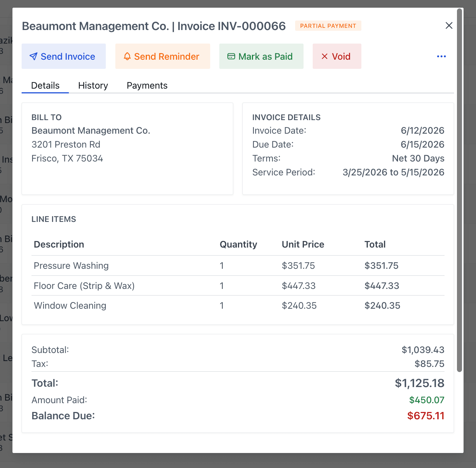Click the Invoice Date: label
Image resolution: width=476 pixels, height=468 pixels.
tap(279, 131)
